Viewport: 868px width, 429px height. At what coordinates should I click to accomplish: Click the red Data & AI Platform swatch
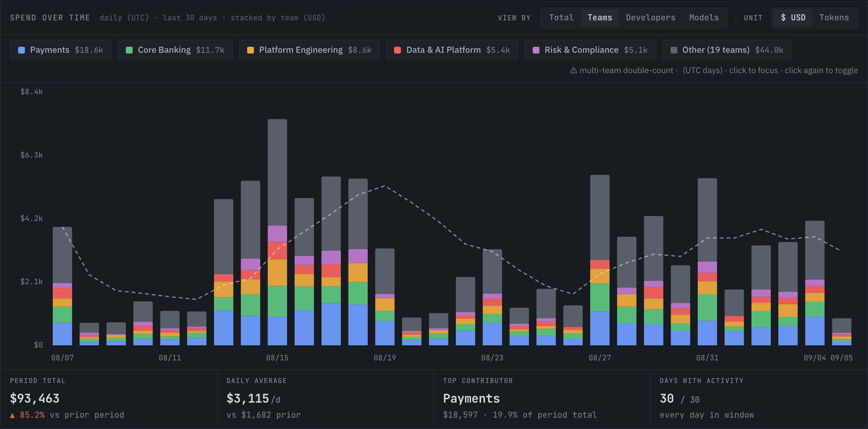point(397,50)
